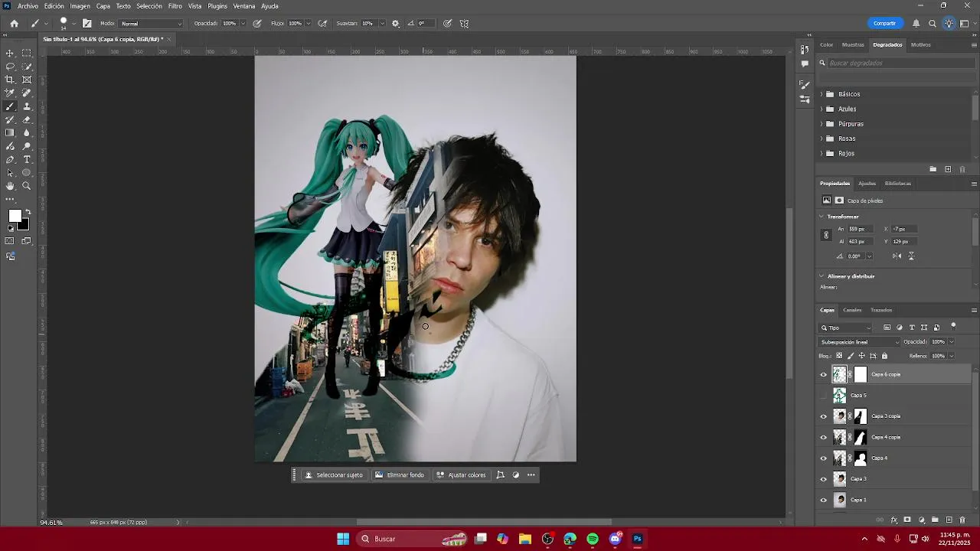Add a layer mask from Layers panel bottom
Image resolution: width=980 pixels, height=551 pixels.
(x=907, y=520)
